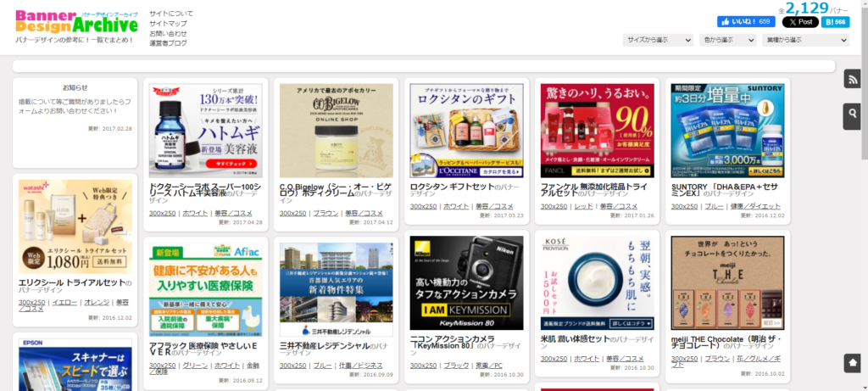Click the Hatena B! 566 button
The height and width of the screenshot is (391, 868).
point(835,21)
